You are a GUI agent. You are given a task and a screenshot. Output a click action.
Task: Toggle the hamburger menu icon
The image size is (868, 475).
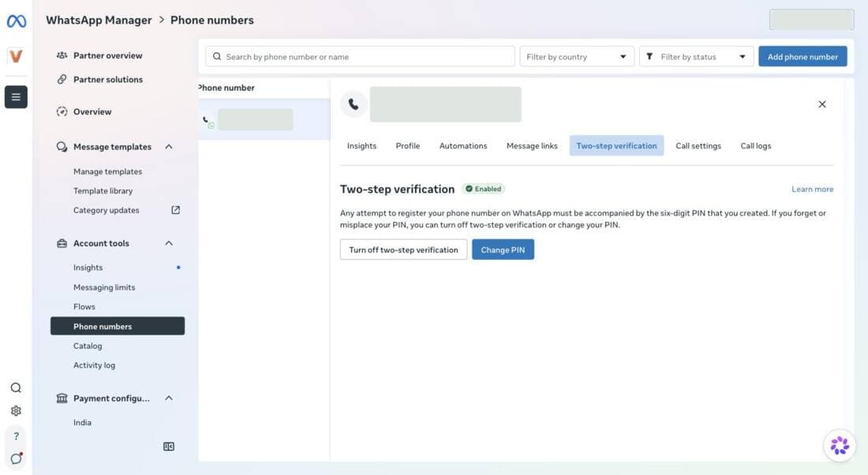point(16,97)
